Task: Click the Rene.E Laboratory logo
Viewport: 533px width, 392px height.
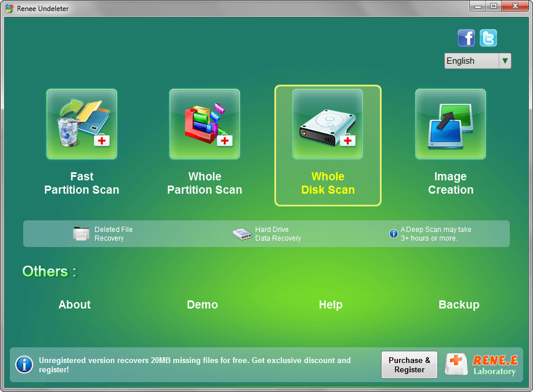Action: tap(481, 365)
